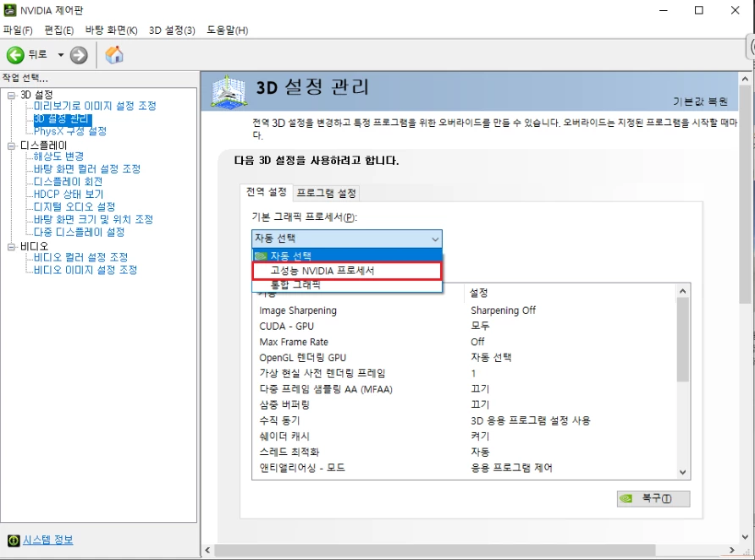The height and width of the screenshot is (560, 755).
Task: Open 디지털 오디오 설정 page
Action: [74, 207]
